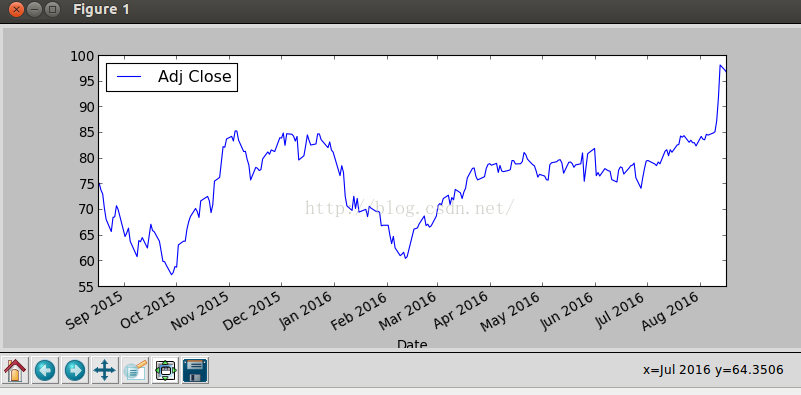Click the Date x-axis title
The image size is (801, 395).
click(x=412, y=343)
